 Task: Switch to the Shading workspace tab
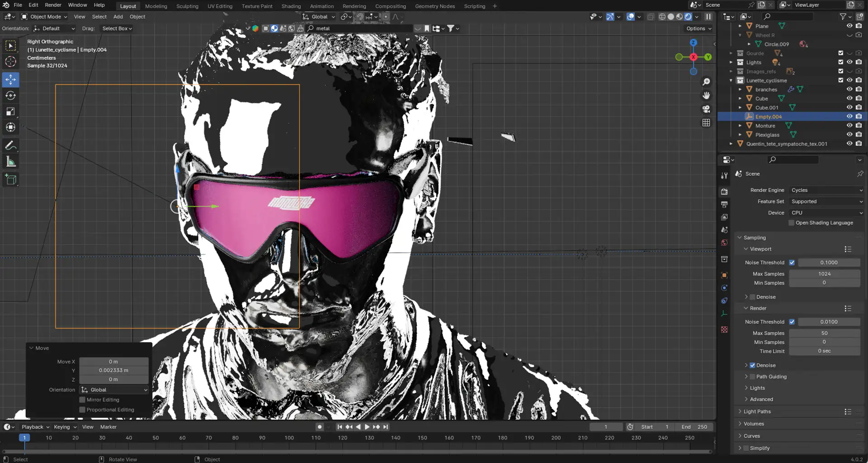[x=291, y=6]
